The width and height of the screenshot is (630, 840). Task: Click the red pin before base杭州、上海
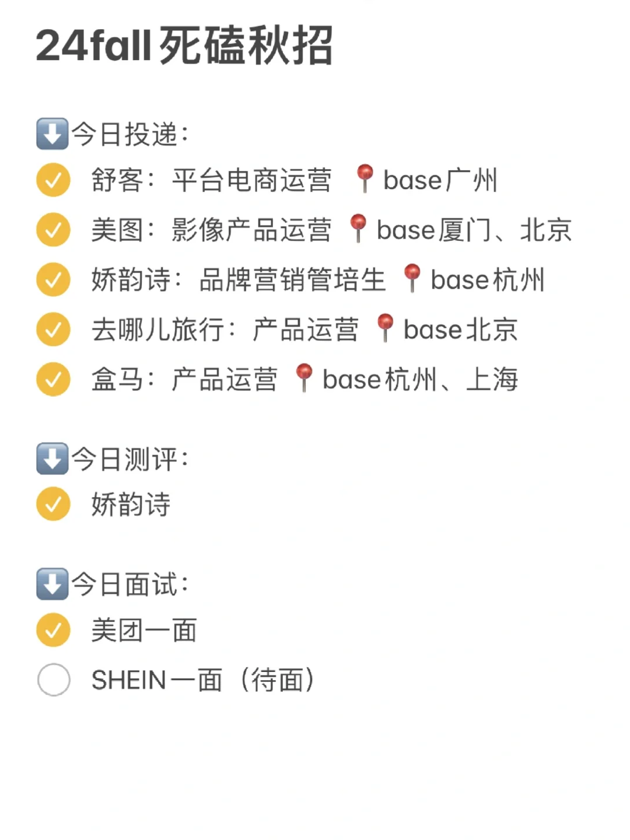pyautogui.click(x=304, y=378)
